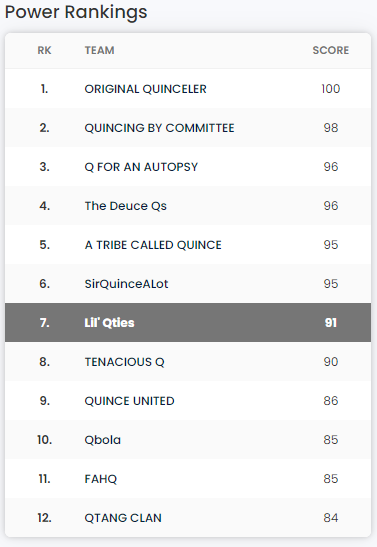The image size is (377, 547).
Task: Select the ORIGINAL QUINCELER team row
Action: pyautogui.click(x=188, y=89)
